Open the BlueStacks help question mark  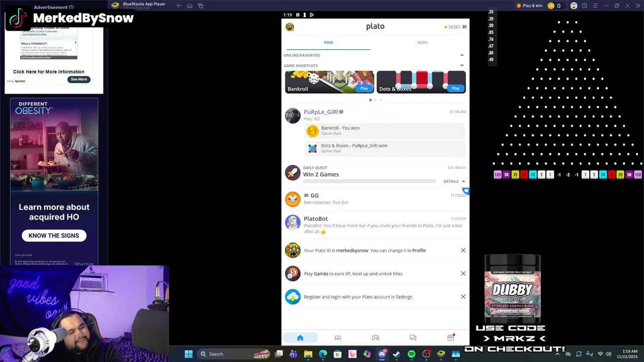584,6
